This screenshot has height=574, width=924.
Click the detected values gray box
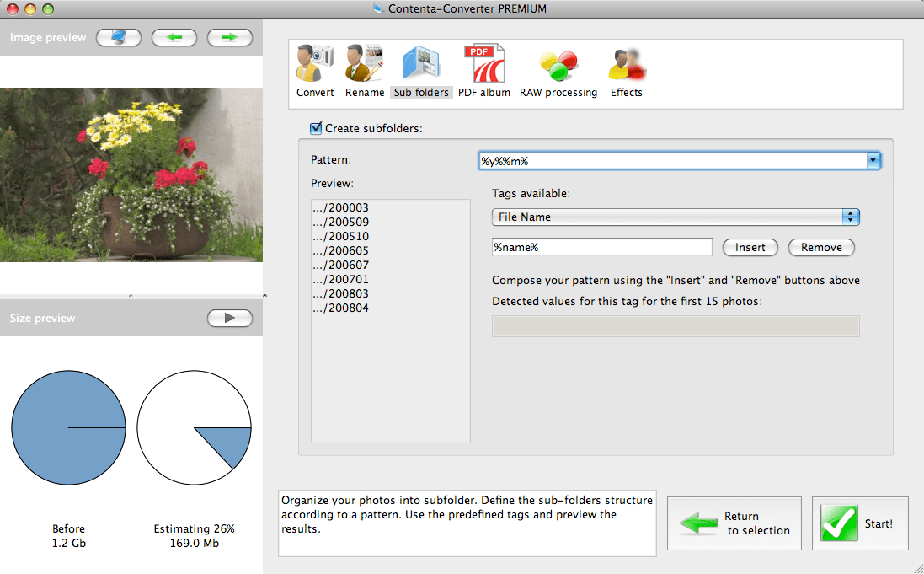click(676, 326)
